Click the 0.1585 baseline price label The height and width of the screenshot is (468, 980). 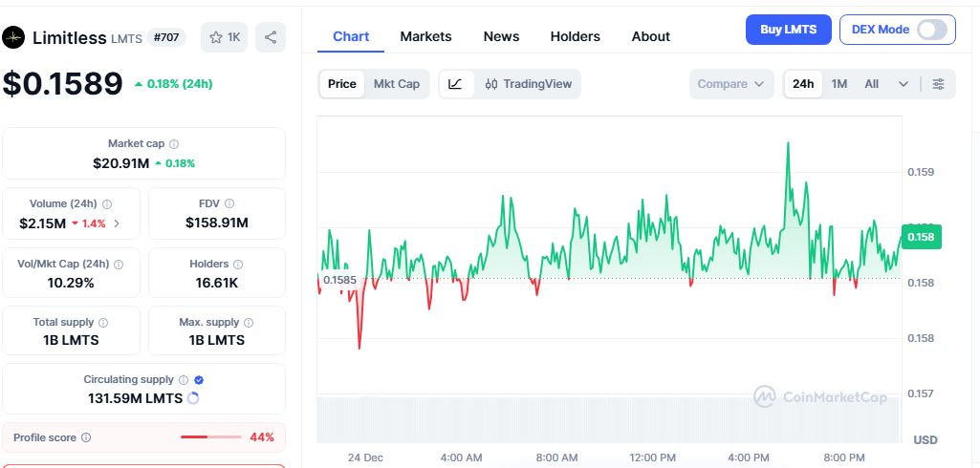tap(340, 280)
